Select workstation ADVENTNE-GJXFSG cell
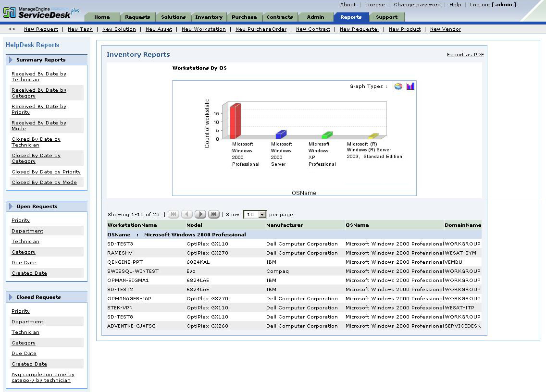 coord(131,326)
